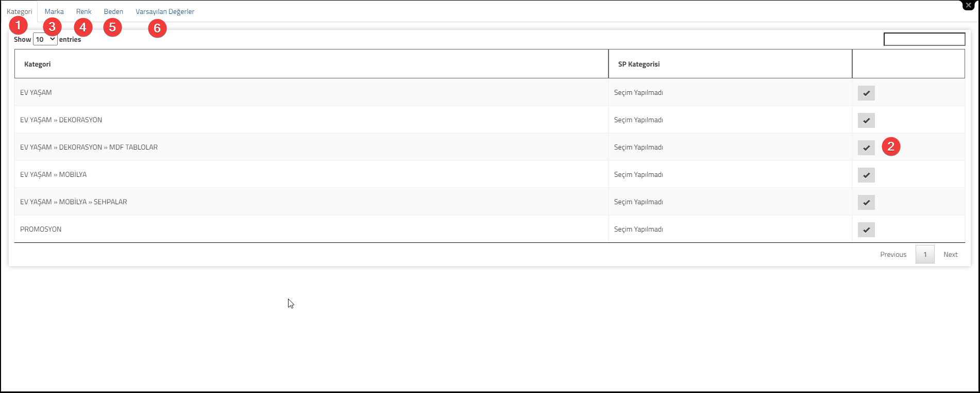Click checkmark button for EV YAŞAM » DEKORASYON row

866,120
